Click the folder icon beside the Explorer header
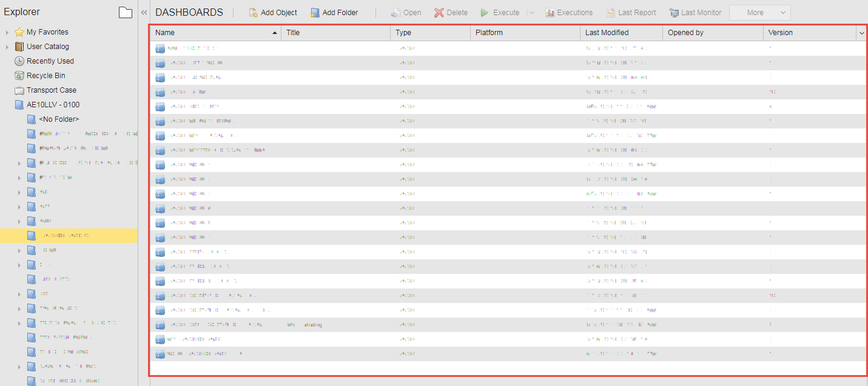868x386 pixels. click(126, 11)
